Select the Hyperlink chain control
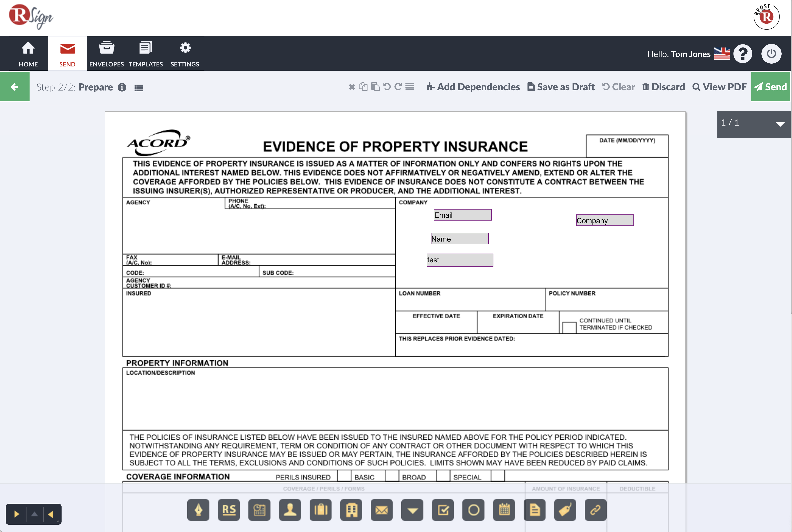 [x=596, y=510]
